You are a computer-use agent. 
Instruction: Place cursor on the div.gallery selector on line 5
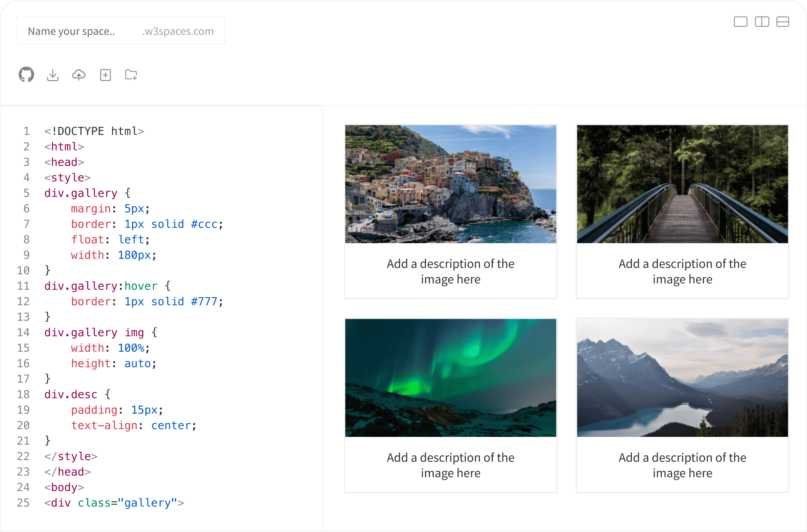[81, 193]
